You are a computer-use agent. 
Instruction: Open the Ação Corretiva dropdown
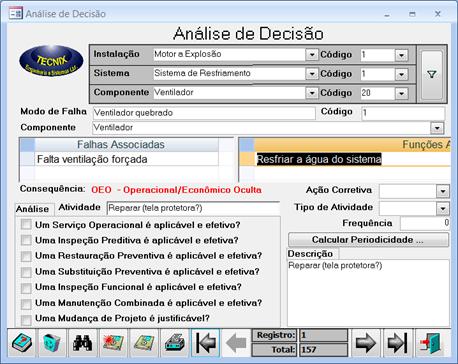point(443,191)
